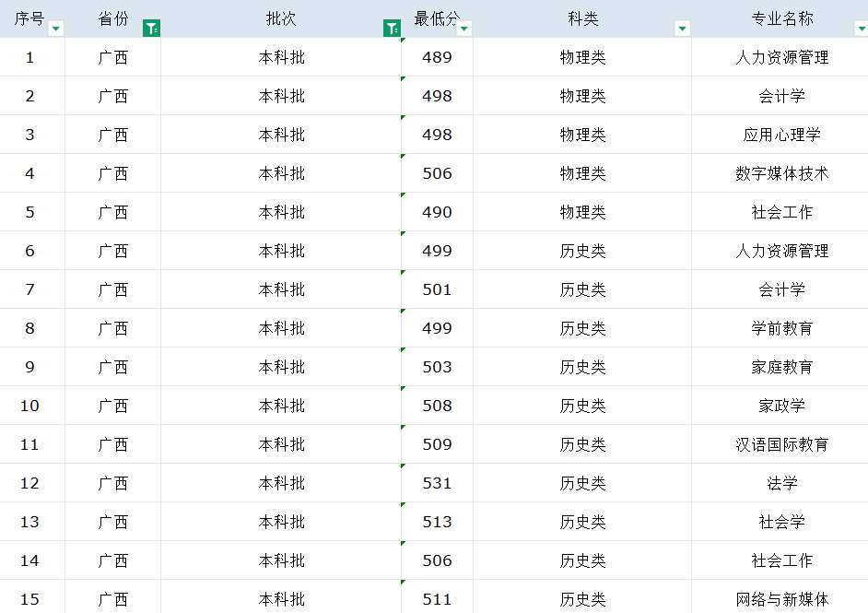Click 社会工作 in row 5
This screenshot has width=868, height=613.
[x=781, y=212]
